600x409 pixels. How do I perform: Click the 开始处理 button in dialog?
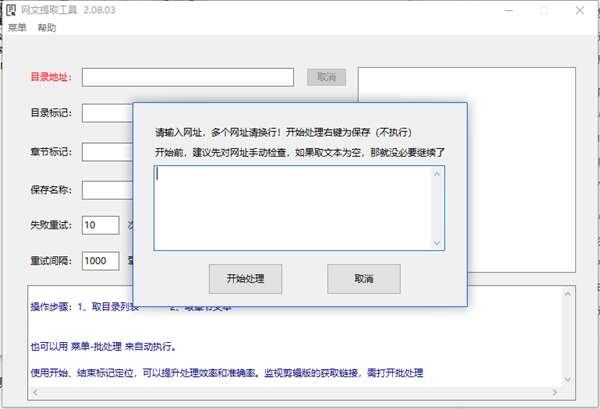click(x=245, y=279)
